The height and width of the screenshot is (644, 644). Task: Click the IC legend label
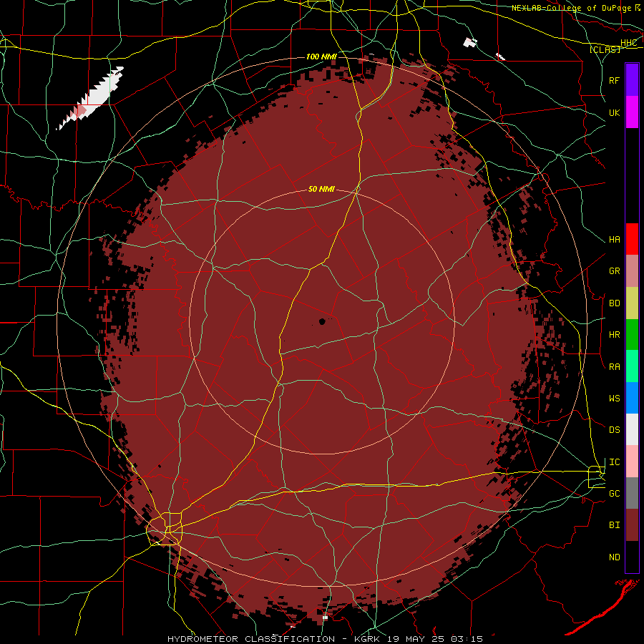point(614,462)
